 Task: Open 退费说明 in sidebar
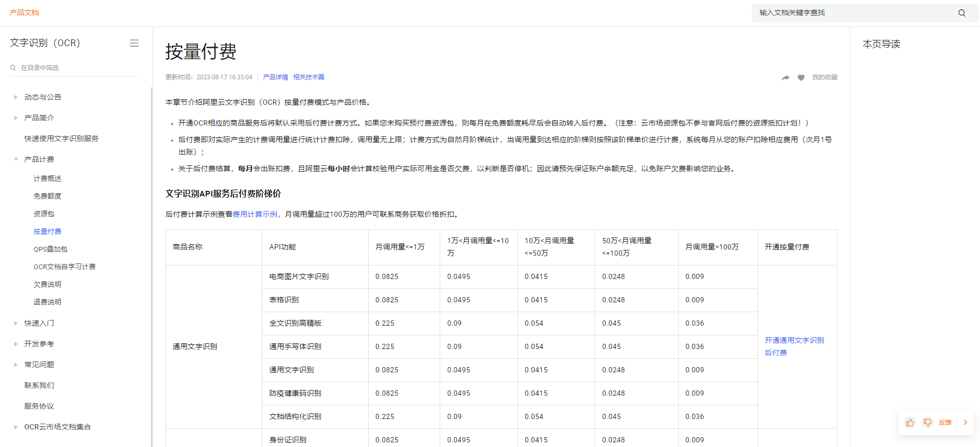(x=48, y=302)
